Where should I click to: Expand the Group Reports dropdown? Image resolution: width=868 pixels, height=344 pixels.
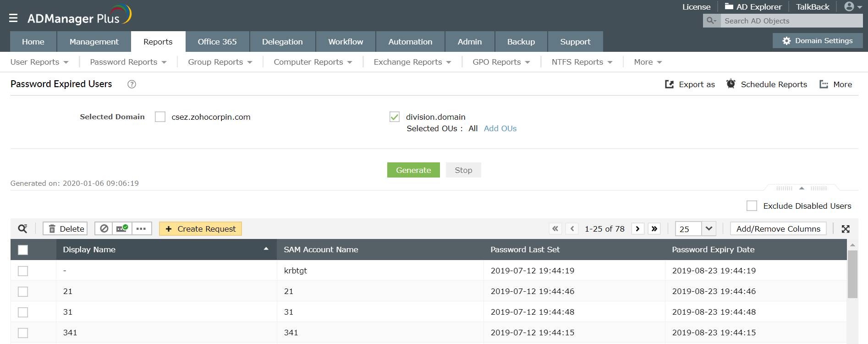pyautogui.click(x=220, y=62)
